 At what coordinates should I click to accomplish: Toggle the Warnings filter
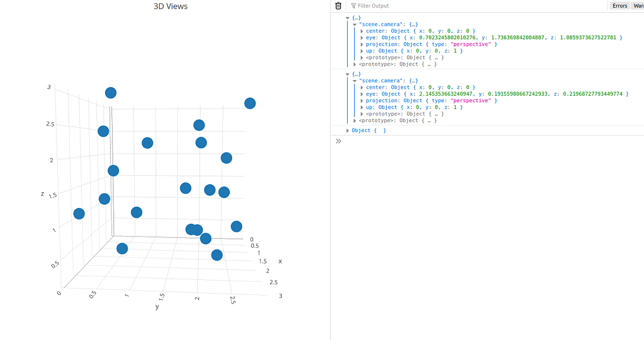coord(638,5)
